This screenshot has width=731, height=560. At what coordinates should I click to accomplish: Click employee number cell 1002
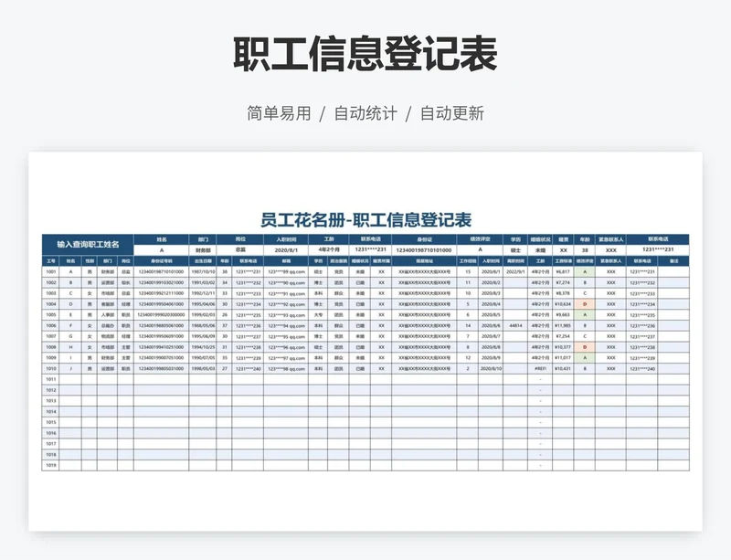coord(51,282)
